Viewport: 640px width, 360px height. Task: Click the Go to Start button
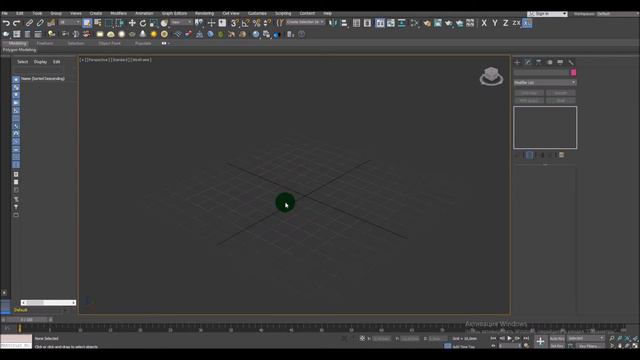click(x=493, y=338)
